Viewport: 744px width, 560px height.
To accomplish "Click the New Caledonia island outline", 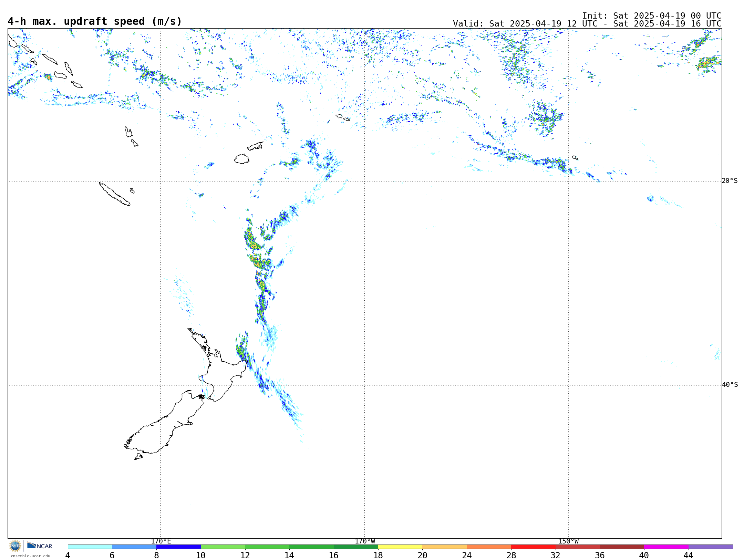I will coord(114,194).
